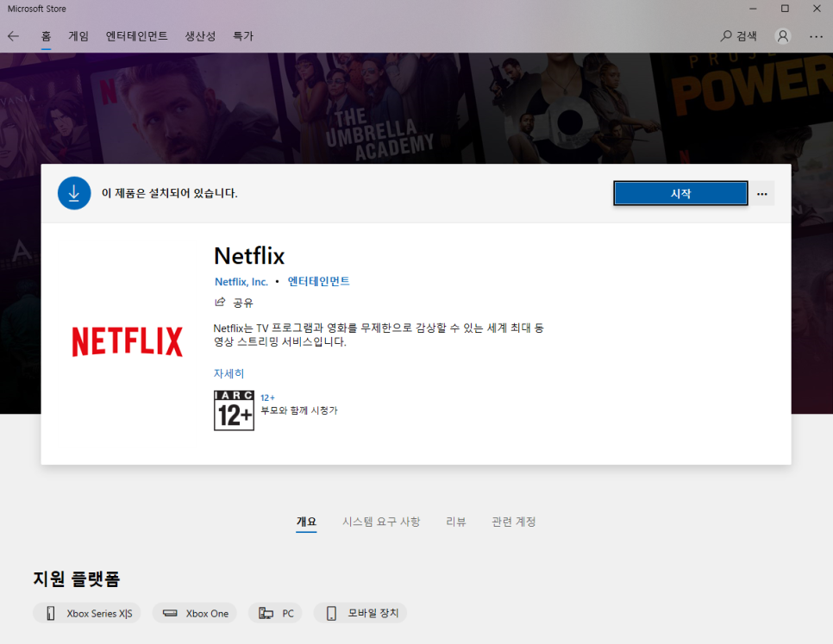Maximize the Microsoft Store window
Screen dimensions: 833x644
click(x=785, y=9)
